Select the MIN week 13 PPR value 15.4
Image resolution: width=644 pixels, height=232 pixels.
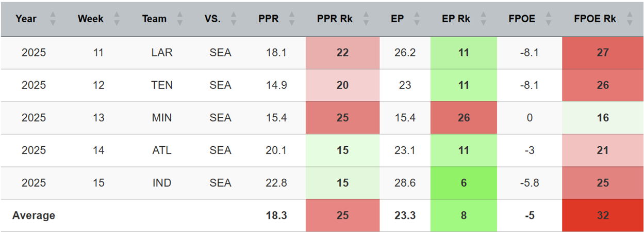[276, 118]
